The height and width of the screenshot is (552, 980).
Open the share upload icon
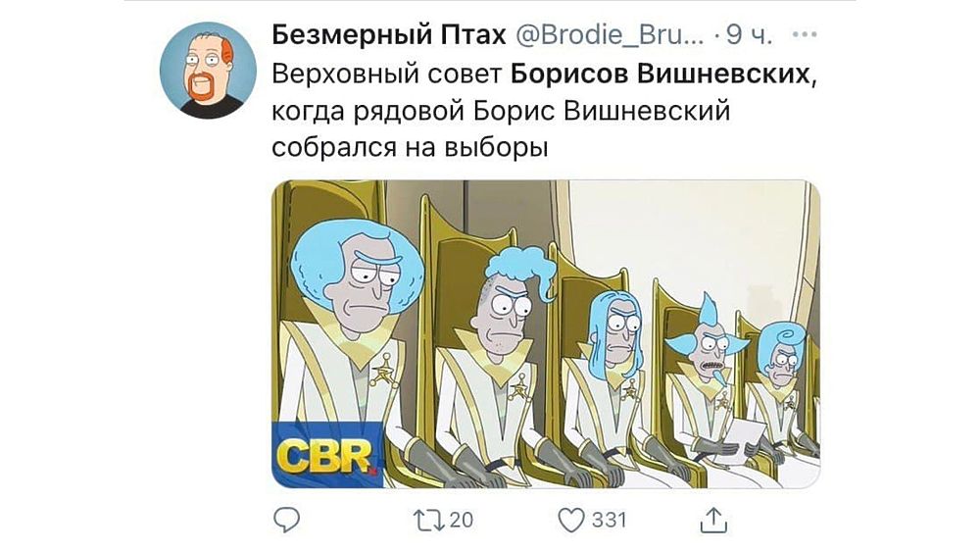pyautogui.click(x=713, y=520)
